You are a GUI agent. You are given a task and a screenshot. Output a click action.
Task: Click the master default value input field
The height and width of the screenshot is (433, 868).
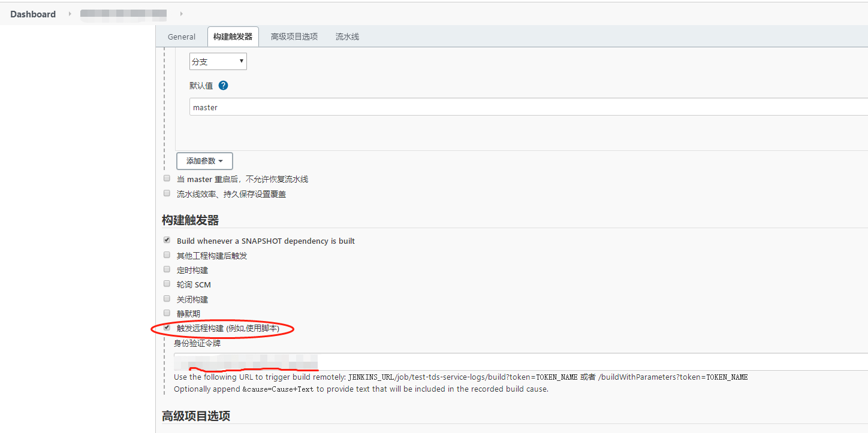(x=300, y=107)
